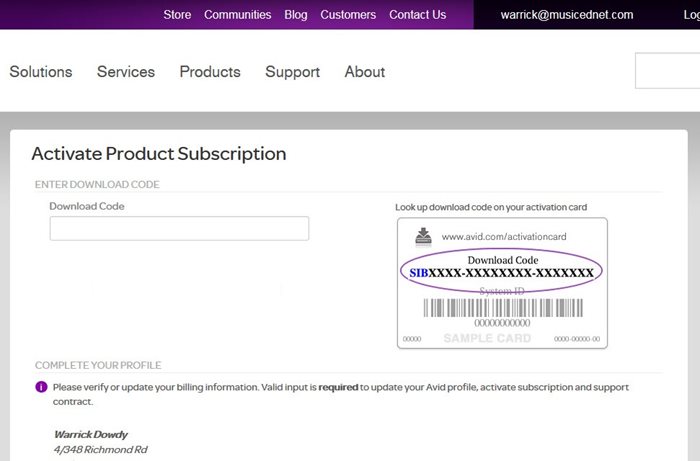
Task: Open the Services menu
Action: tap(126, 72)
